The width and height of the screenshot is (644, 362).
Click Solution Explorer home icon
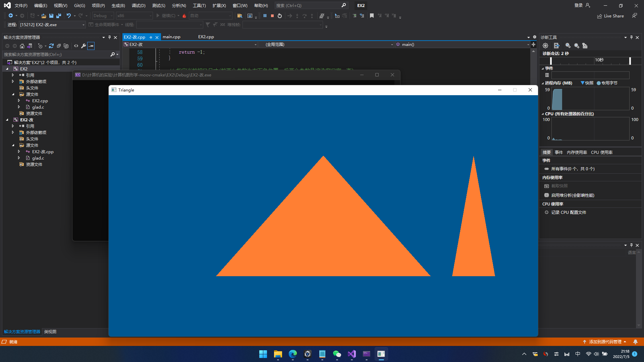point(22,46)
